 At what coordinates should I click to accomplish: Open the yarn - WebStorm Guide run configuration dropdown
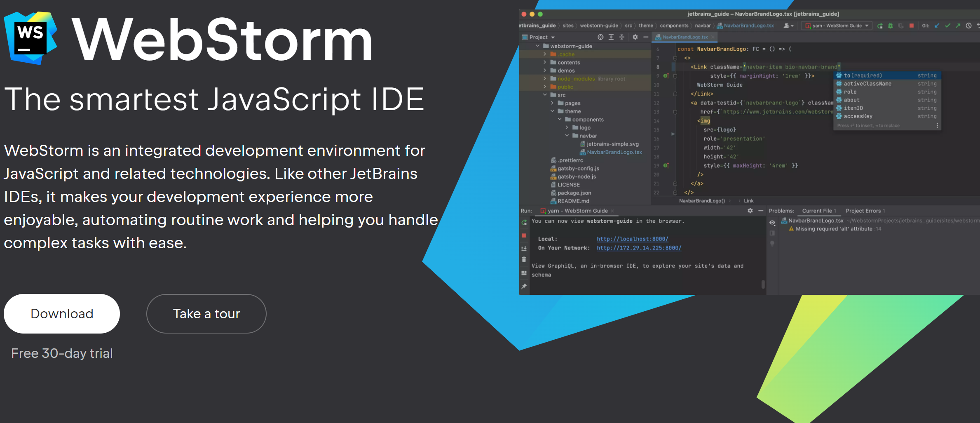[837, 26]
